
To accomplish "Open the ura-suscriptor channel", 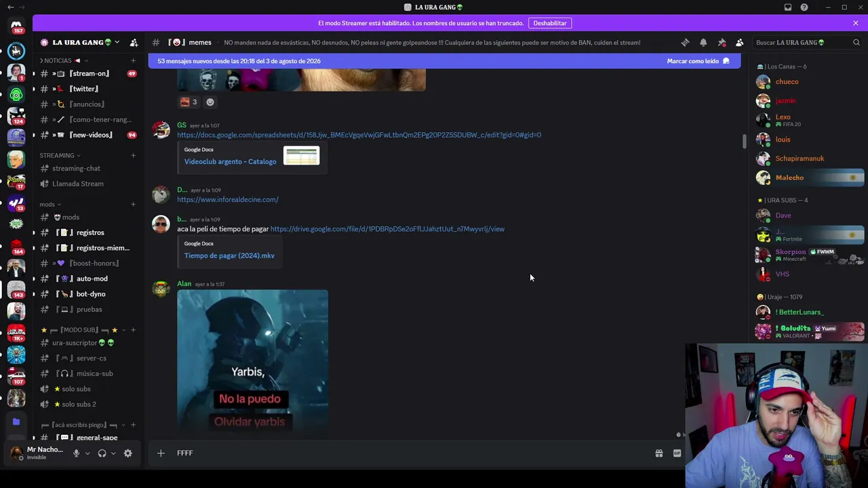I will [89, 343].
